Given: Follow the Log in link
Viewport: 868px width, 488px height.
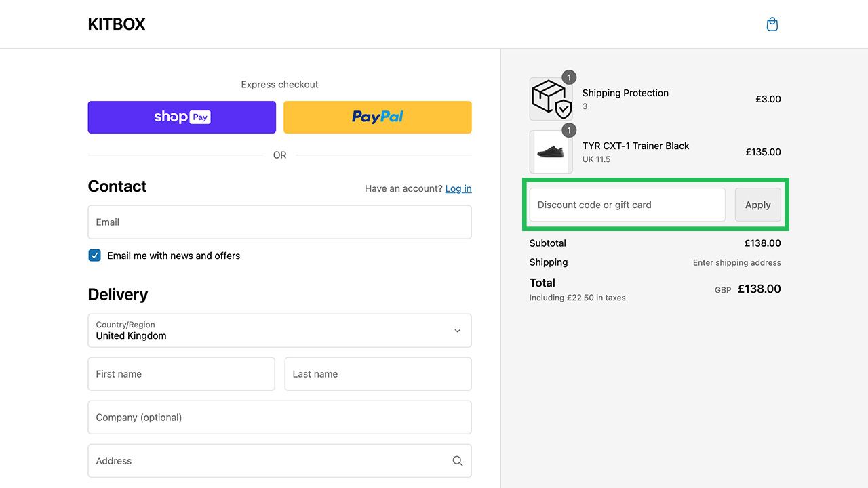Looking at the screenshot, I should [x=458, y=188].
